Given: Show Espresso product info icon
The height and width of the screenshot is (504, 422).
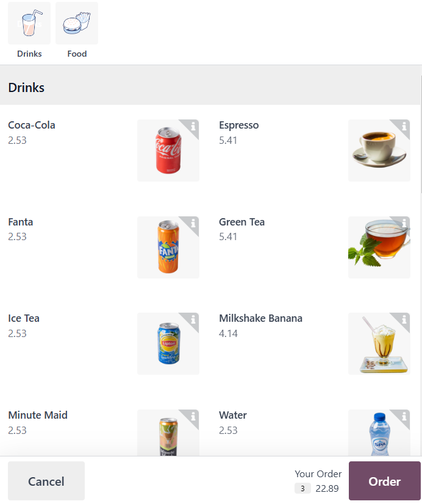Looking at the screenshot, I should [x=404, y=126].
